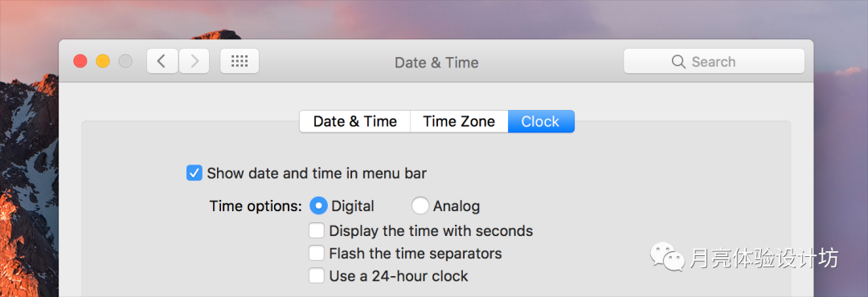Click the magnifying glass search icon
This screenshot has width=868, height=297.
[678, 61]
